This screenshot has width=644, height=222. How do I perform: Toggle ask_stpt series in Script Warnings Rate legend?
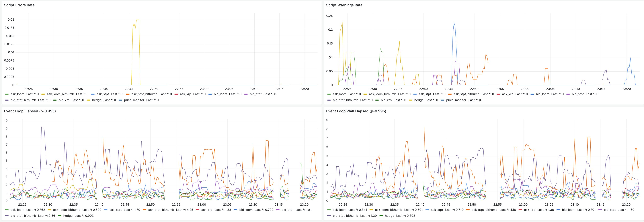(x=425, y=94)
